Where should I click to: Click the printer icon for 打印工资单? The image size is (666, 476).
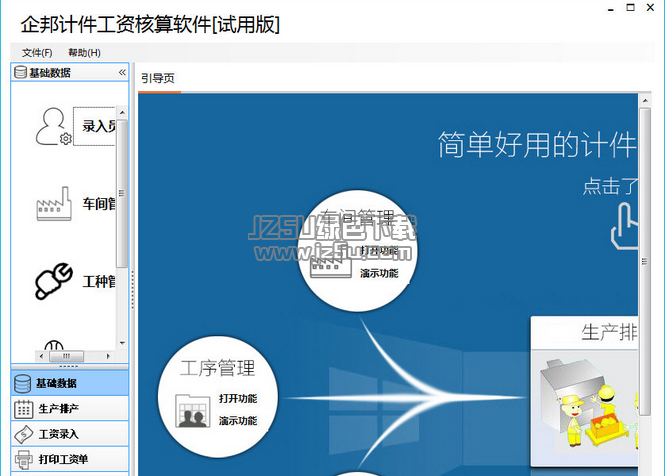pos(23,459)
